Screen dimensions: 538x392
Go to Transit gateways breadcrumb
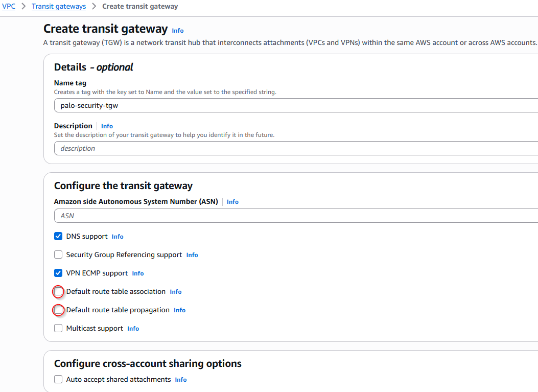(59, 7)
